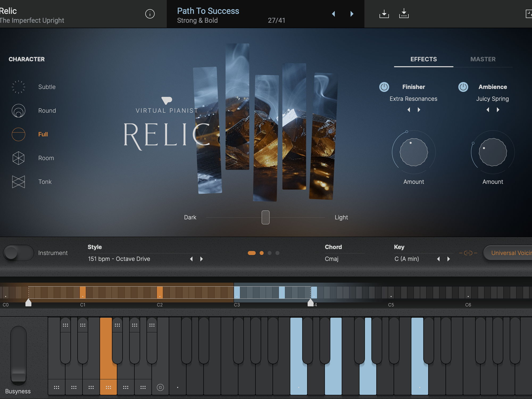
Task: Go to next preset arrow
Action: 352,14
